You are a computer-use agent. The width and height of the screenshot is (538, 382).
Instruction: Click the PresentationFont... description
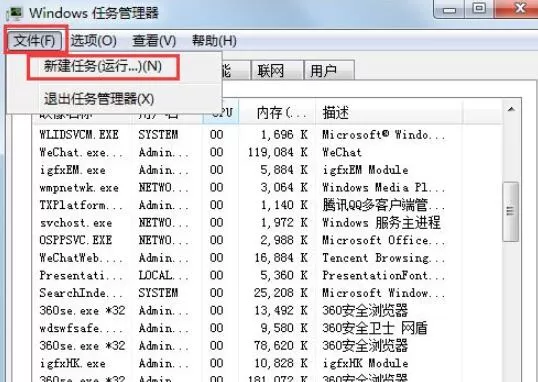[384, 275]
